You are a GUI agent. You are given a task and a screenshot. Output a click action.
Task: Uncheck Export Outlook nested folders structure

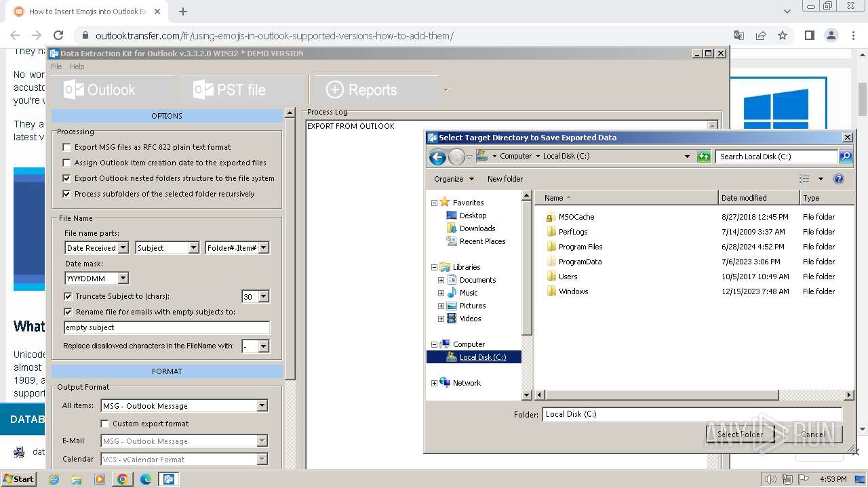click(x=66, y=178)
